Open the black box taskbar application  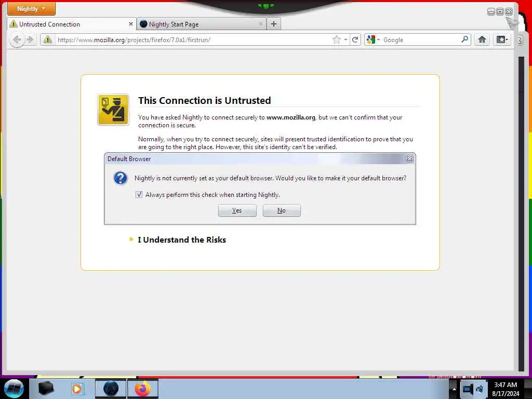pos(46,389)
